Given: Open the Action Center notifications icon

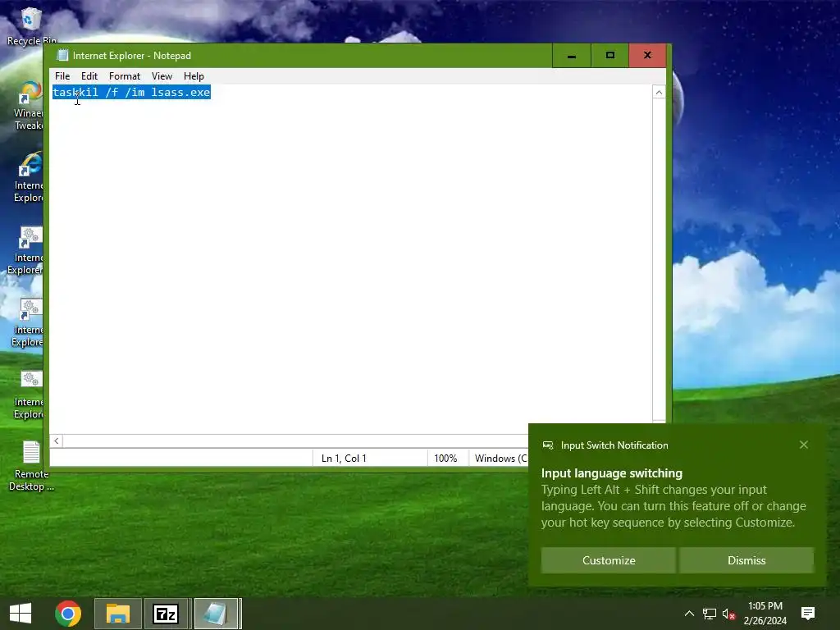Looking at the screenshot, I should point(808,614).
